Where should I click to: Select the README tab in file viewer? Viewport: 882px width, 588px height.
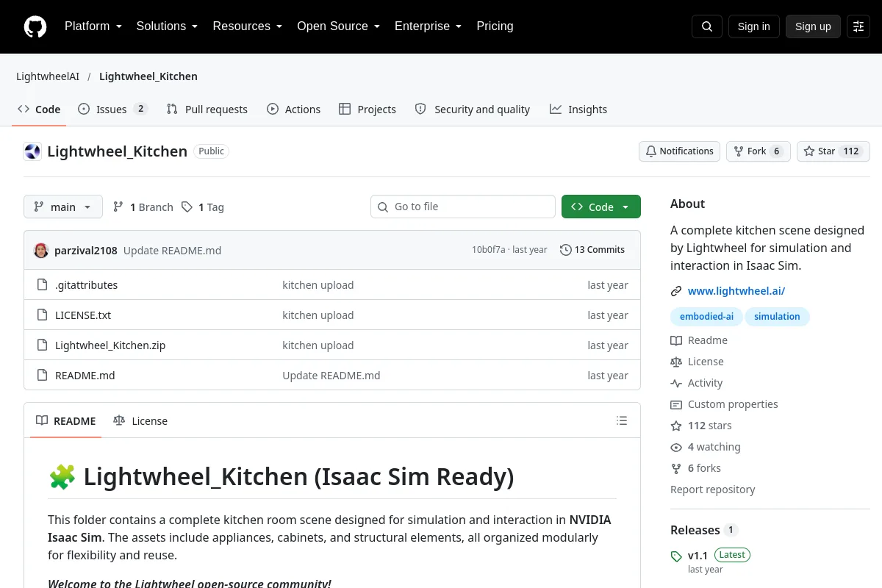[x=65, y=421]
